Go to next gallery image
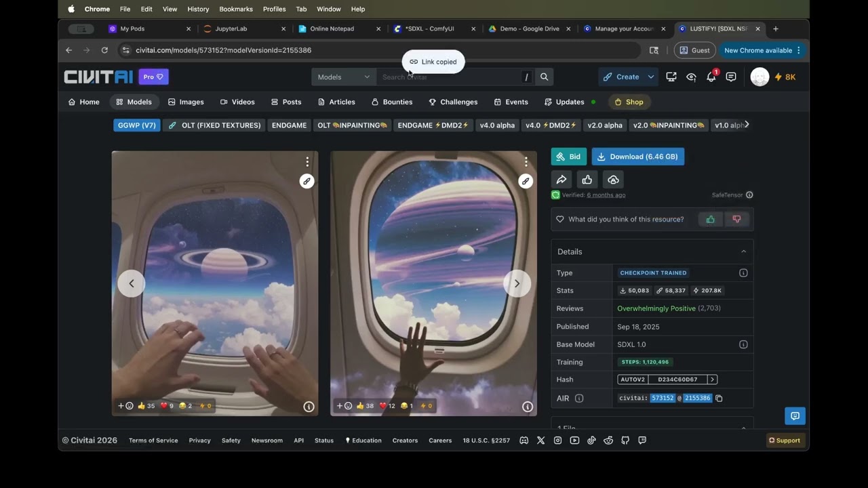868x488 pixels. [517, 283]
